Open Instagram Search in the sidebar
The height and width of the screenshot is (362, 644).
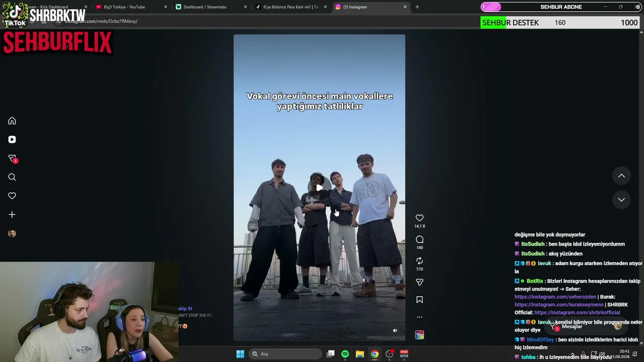coord(12,177)
